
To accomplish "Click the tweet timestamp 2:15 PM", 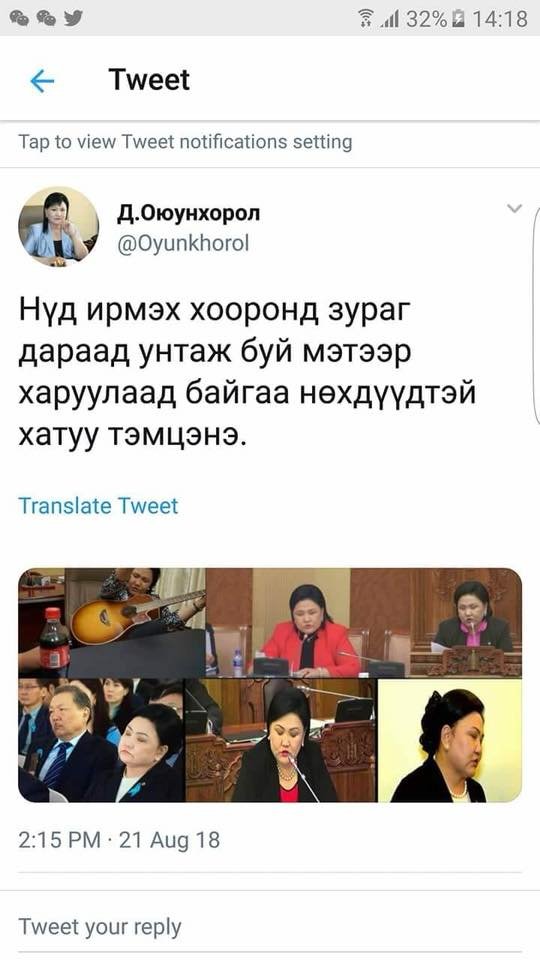I will [x=59, y=839].
